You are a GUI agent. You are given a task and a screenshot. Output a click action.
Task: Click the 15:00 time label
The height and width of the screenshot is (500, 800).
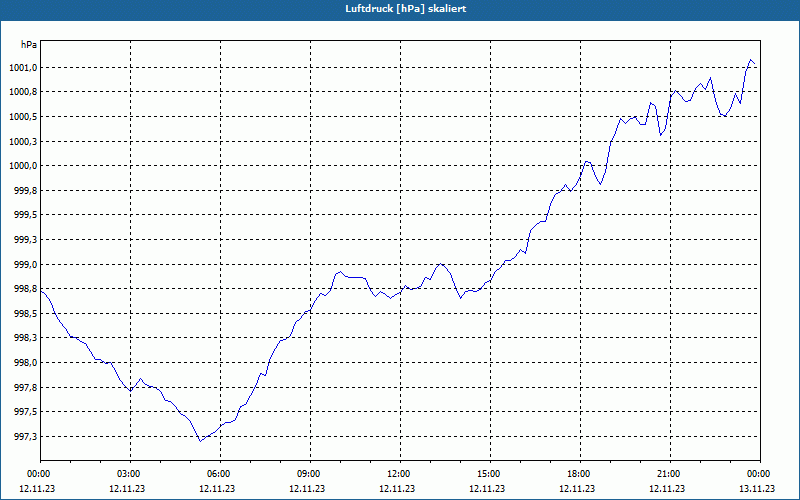coord(490,474)
